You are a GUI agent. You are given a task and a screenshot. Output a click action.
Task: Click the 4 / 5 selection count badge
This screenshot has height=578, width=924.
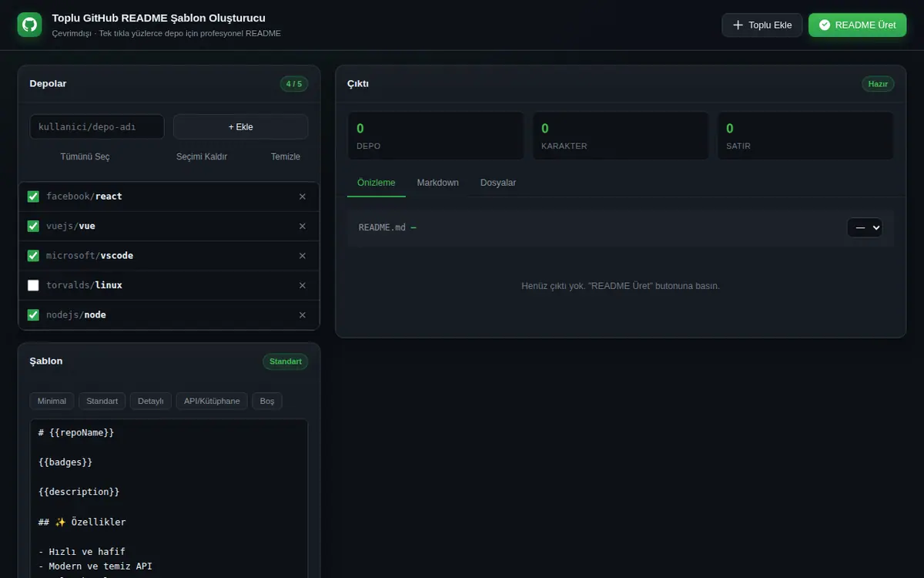[294, 84]
